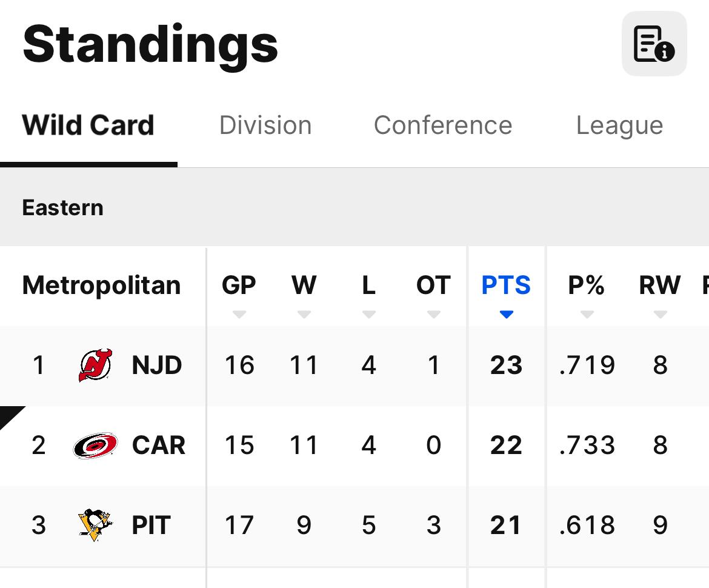Tap the New Jersey Devils logo
The height and width of the screenshot is (588, 709).
[x=95, y=365]
